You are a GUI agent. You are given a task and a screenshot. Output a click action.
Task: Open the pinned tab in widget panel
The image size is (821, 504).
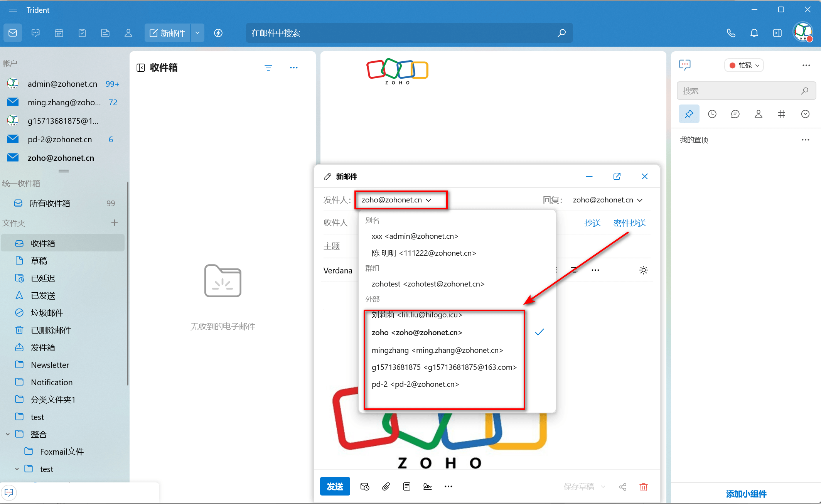[689, 114]
